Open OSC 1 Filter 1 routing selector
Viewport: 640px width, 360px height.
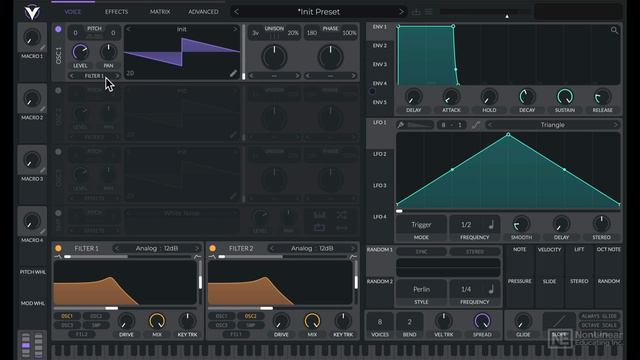(94, 76)
